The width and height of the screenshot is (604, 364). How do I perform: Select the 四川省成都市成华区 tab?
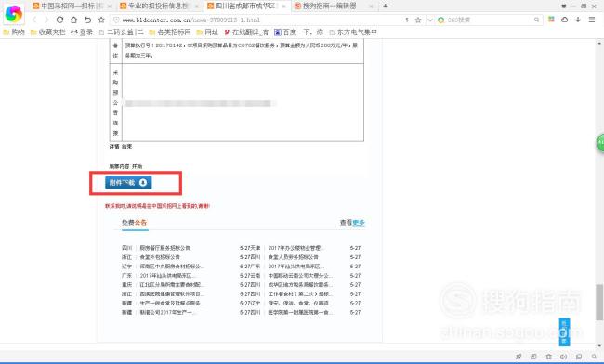(x=245, y=6)
